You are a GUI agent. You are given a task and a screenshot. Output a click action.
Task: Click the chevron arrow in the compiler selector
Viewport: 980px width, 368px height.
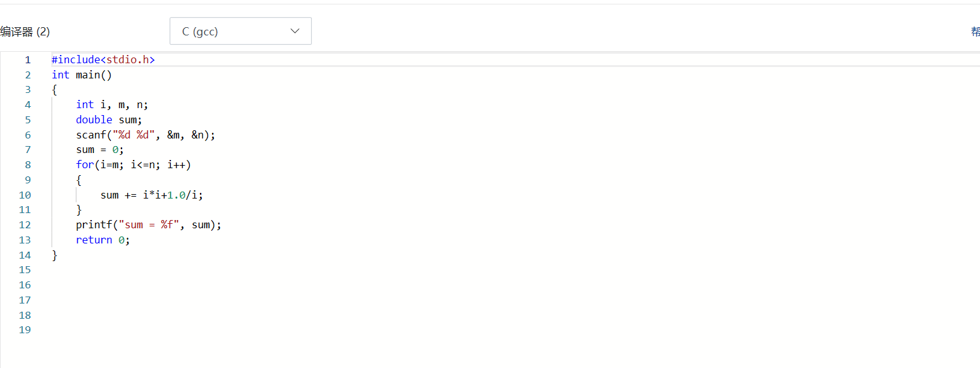click(295, 31)
